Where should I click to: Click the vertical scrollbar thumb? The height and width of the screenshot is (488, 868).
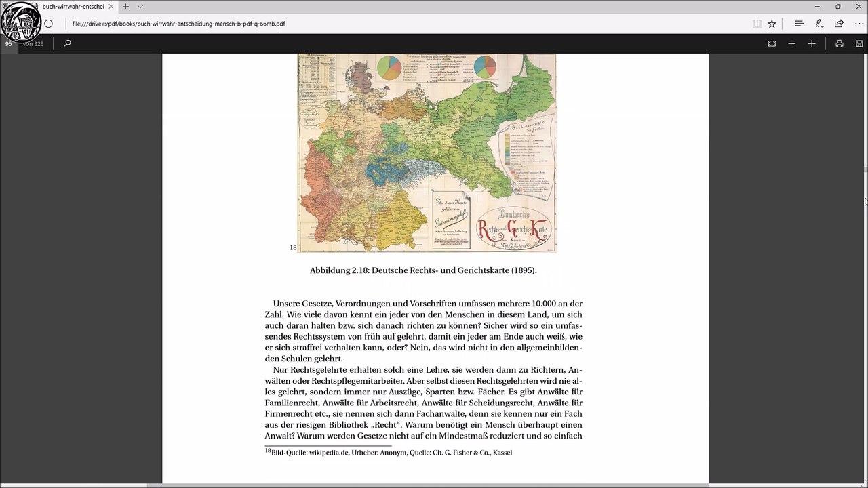point(865,168)
